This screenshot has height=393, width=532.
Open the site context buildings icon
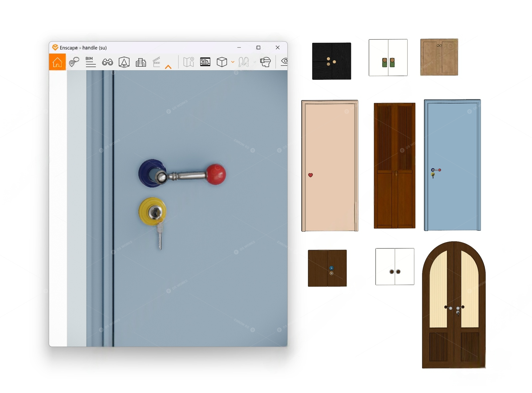141,62
